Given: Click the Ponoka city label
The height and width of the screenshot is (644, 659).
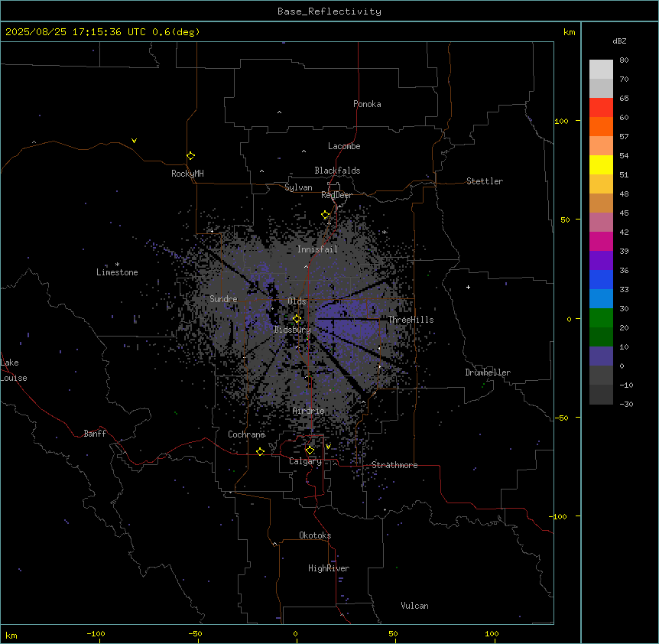Looking at the screenshot, I should click(x=367, y=104).
